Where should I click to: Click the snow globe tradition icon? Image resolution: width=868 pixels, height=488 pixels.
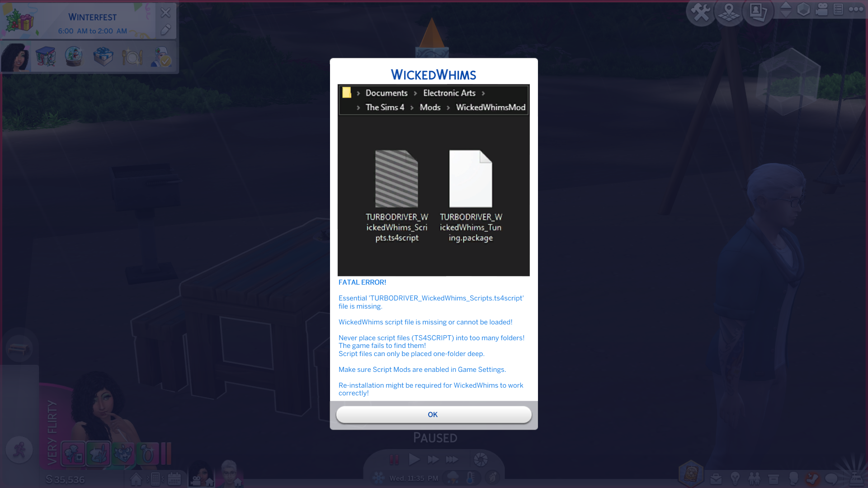pos(74,57)
